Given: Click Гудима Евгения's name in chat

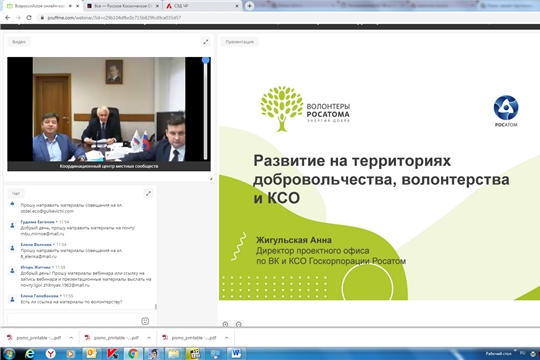Looking at the screenshot, I should 38,222.
